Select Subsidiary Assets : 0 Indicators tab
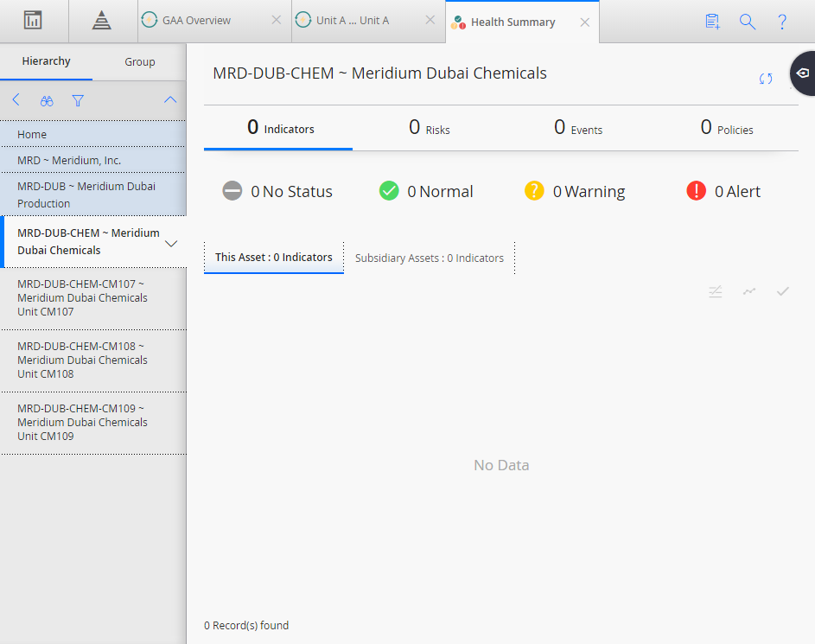 coord(430,258)
